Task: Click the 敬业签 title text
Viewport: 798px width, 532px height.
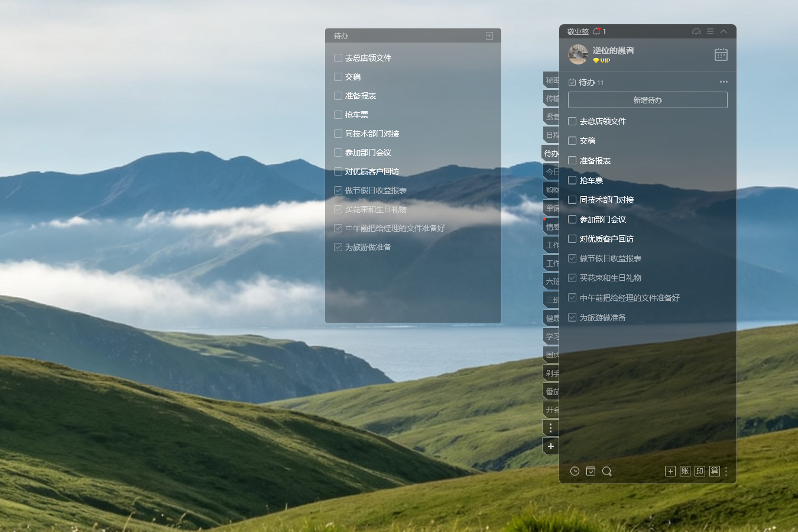Action: 578,31
